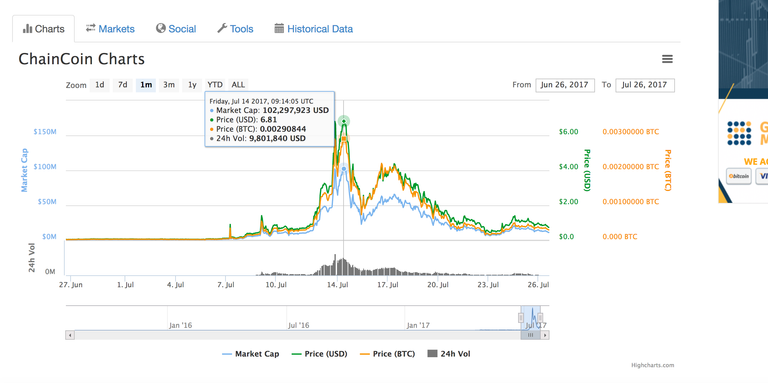The width and height of the screenshot is (768, 383).
Task: Click the navigator scrollbar left arrow
Action: click(x=70, y=335)
